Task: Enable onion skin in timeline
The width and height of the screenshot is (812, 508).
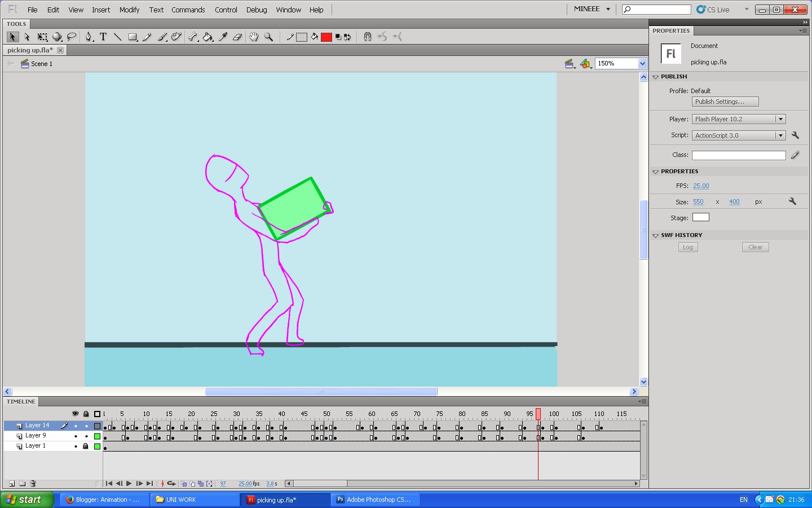Action: coord(184,484)
